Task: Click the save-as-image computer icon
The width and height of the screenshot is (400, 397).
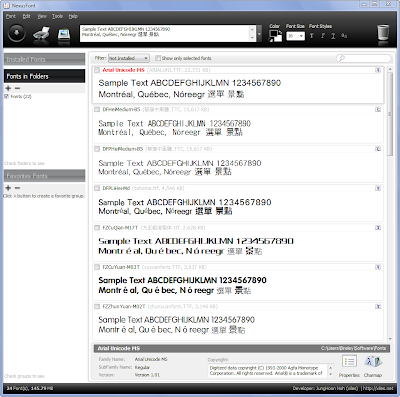Action: [x=64, y=35]
